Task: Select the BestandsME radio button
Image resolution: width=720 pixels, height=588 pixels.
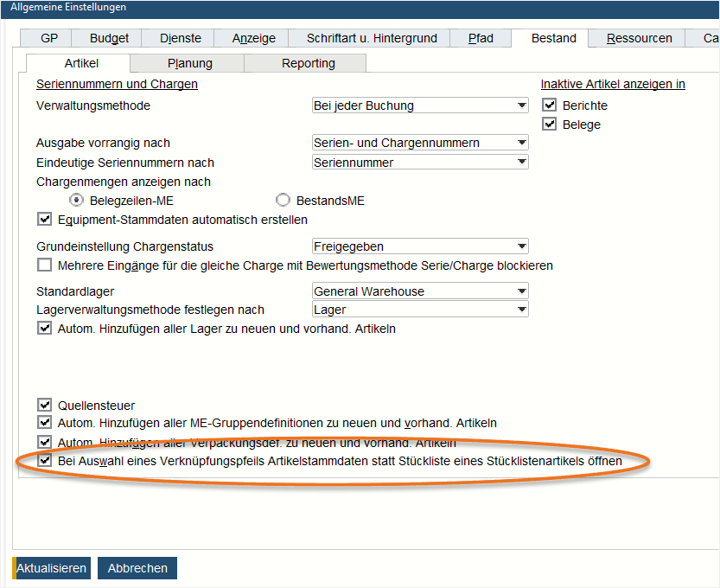Action: point(283,200)
